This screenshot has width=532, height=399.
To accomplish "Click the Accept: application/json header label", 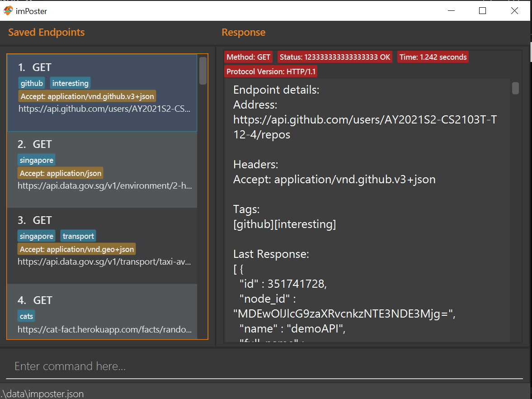I will [61, 173].
